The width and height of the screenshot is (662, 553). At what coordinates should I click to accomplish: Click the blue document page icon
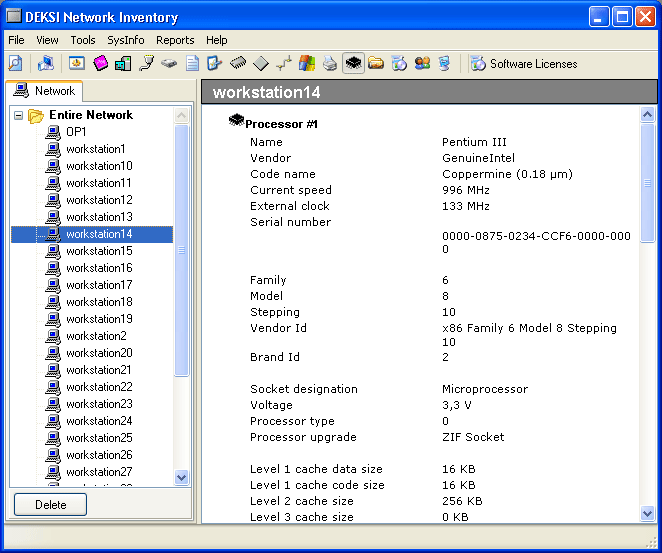[x=192, y=63]
